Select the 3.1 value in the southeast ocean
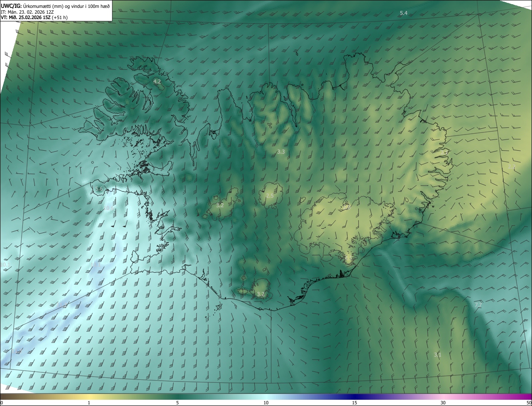 click(438, 355)
